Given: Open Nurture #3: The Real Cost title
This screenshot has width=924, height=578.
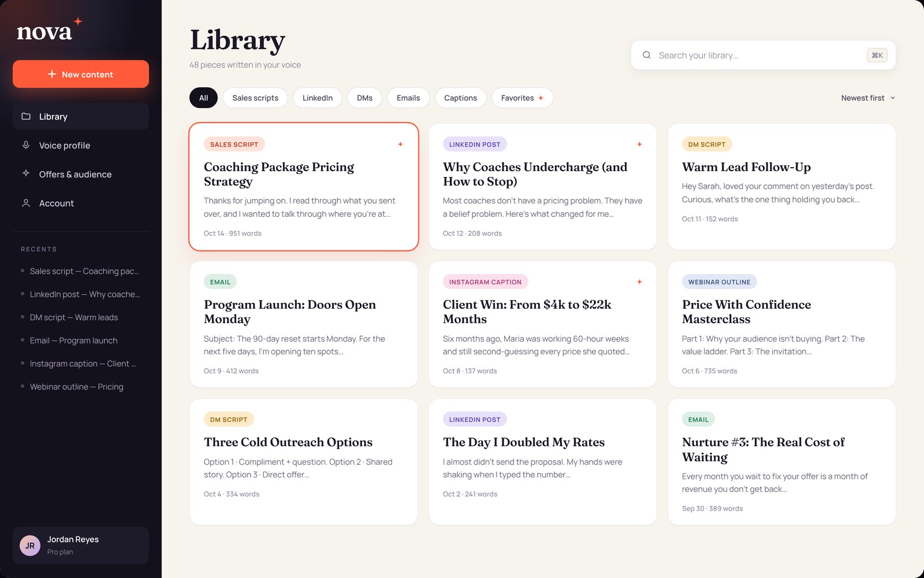Looking at the screenshot, I should click(x=763, y=449).
